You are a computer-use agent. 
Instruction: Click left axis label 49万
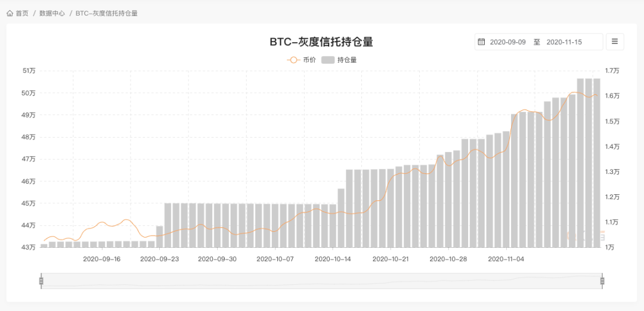[x=29, y=115]
